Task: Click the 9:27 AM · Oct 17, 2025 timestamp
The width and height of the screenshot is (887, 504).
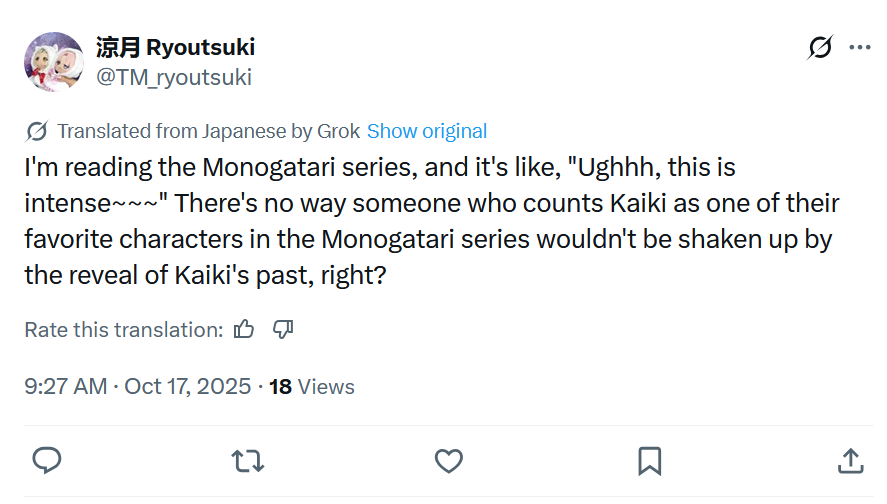Action: [137, 387]
